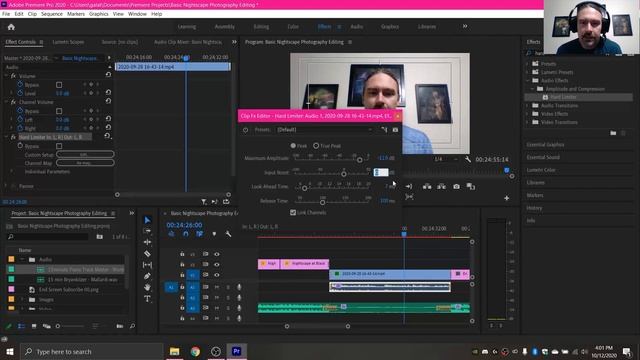
Task: Switch to the Color workspace tab
Action: (293, 27)
